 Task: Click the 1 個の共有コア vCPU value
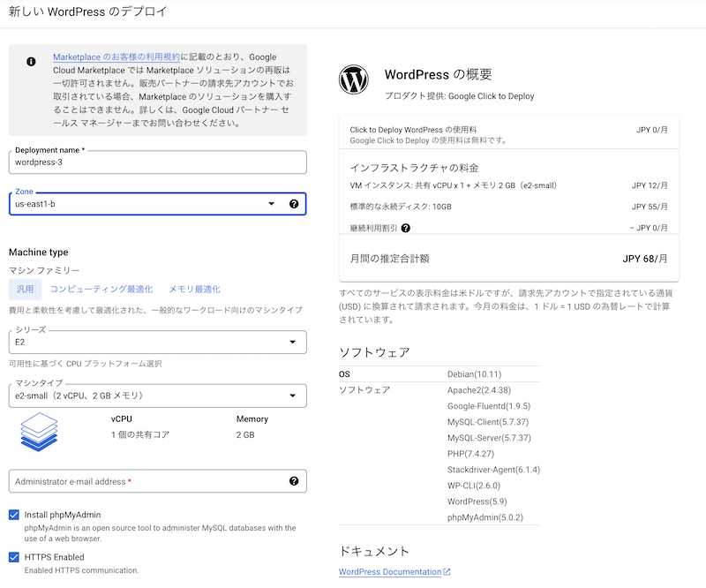tap(140, 434)
